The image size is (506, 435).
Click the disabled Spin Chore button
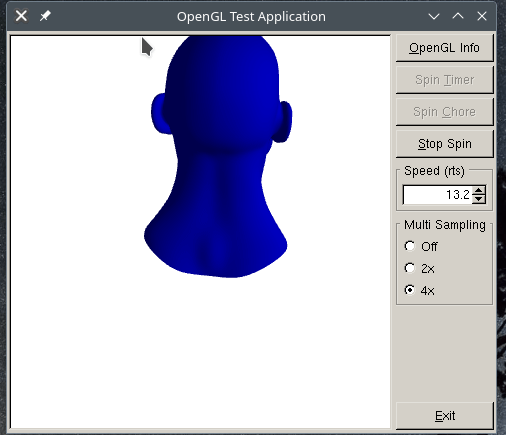444,112
